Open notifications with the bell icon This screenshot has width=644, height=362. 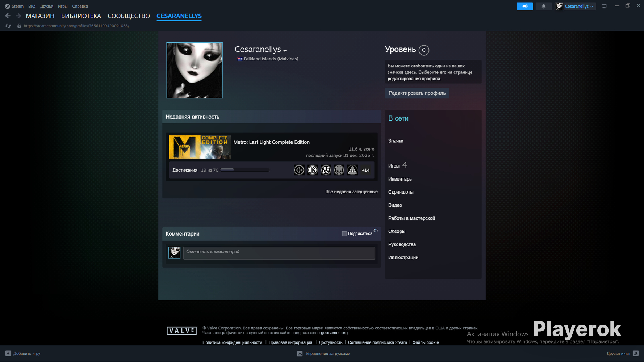544,6
